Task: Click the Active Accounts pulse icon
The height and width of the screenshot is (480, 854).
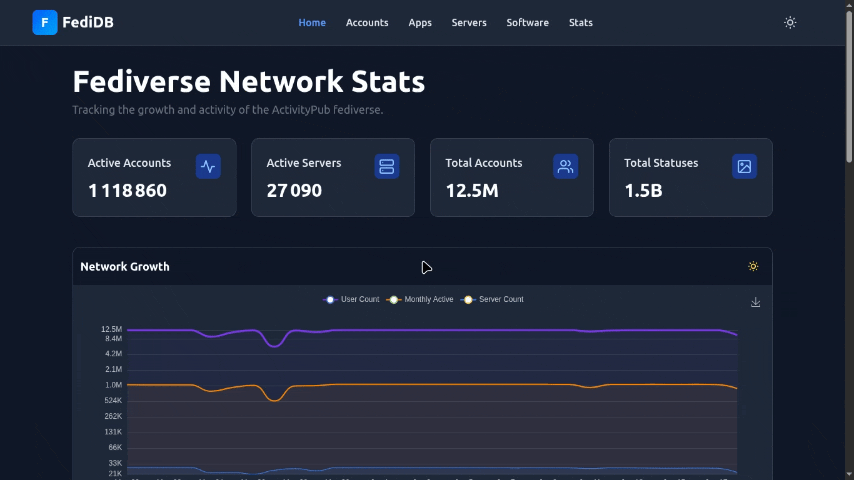Action: click(208, 167)
